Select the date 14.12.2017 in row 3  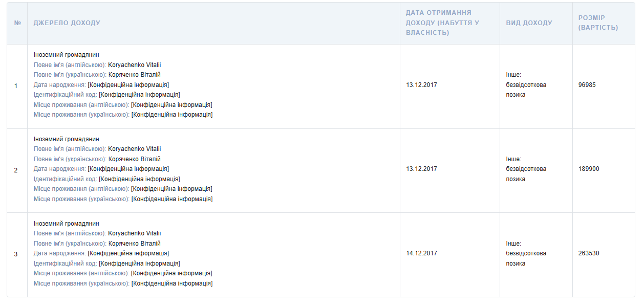click(x=421, y=253)
